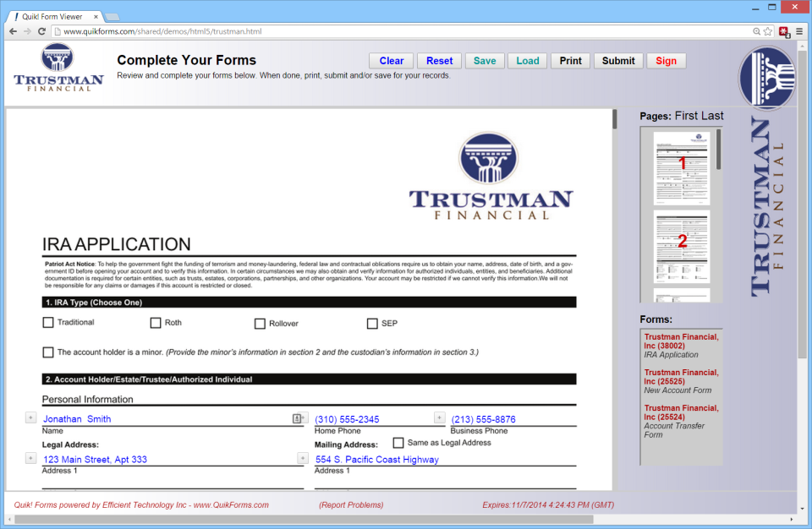Image resolution: width=812 pixels, height=529 pixels.
Task: Jump to the Last page link
Action: [x=711, y=116]
